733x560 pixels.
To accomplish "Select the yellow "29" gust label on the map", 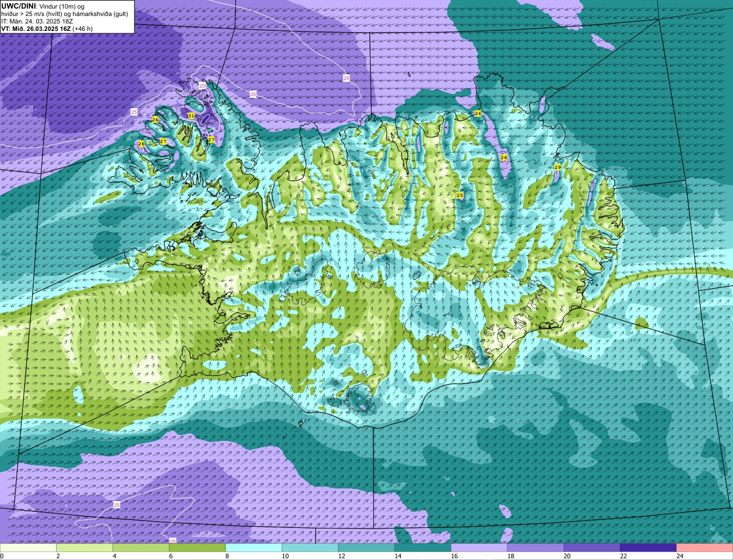I will pos(557,167).
